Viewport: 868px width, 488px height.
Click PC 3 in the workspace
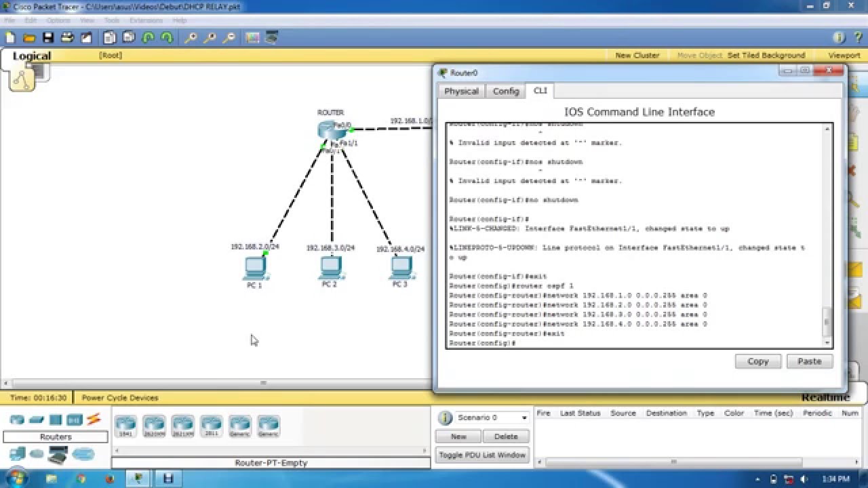click(x=401, y=268)
